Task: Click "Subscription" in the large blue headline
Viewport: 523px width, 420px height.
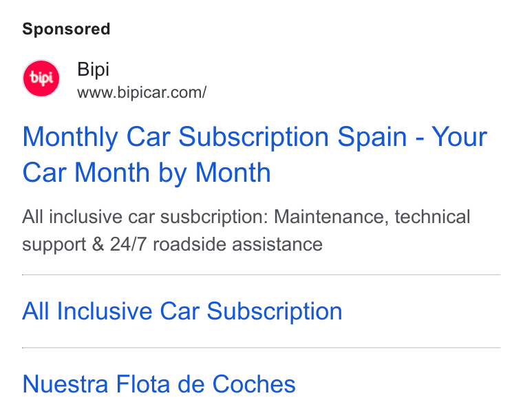Action: point(254,137)
